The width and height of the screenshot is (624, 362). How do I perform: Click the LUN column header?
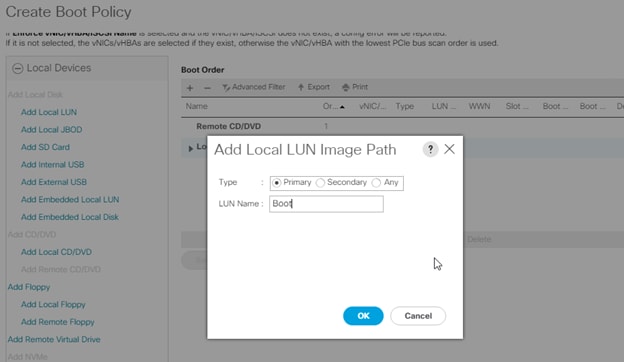point(443,107)
